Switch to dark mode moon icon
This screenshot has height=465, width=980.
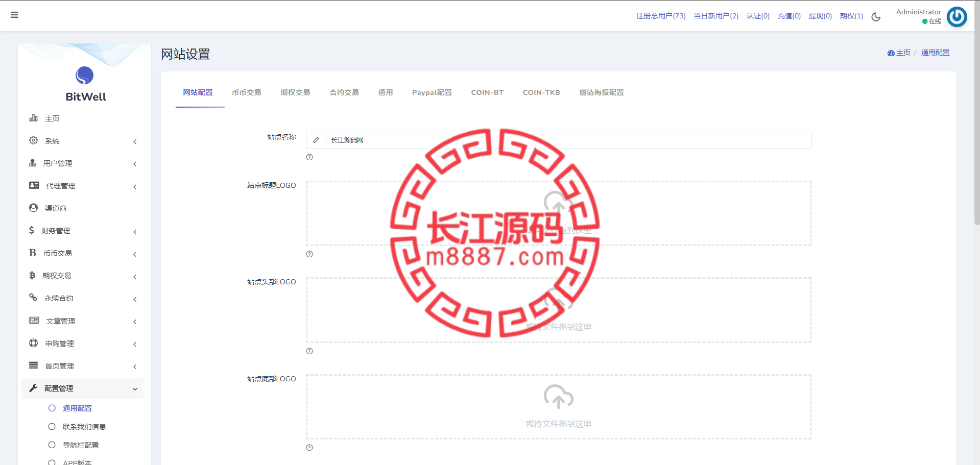click(876, 16)
